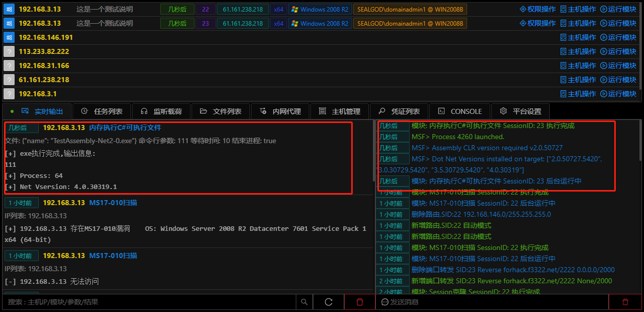Click '[+] Net Vsersion: 4.0.30319.1' line
Image resolution: width=644 pixels, height=312 pixels.
tap(60, 186)
